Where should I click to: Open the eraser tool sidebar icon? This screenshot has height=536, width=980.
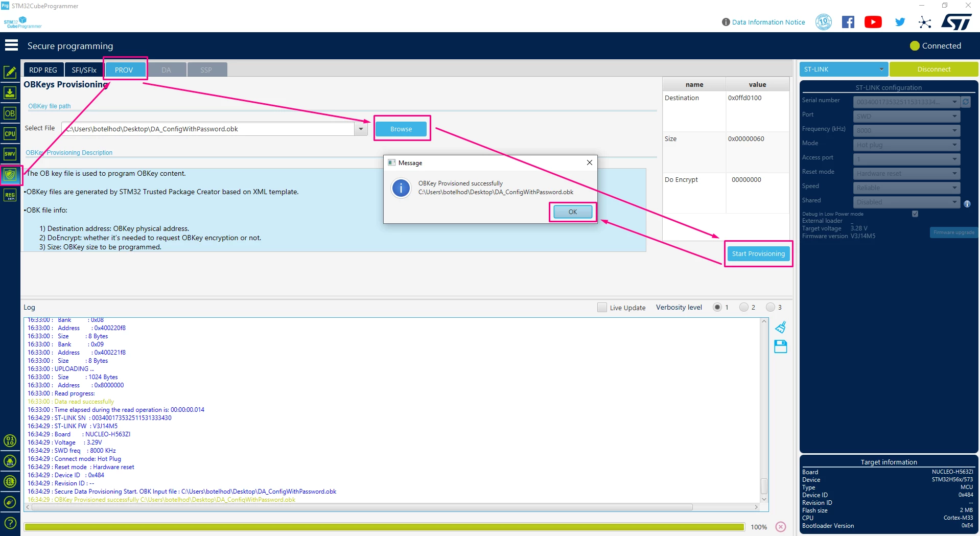(10, 502)
